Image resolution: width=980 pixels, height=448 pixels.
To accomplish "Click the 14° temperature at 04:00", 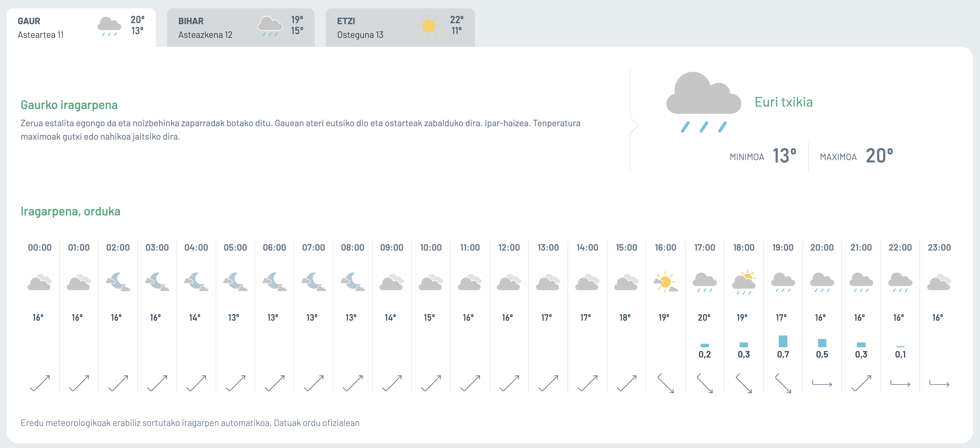I will 195,317.
